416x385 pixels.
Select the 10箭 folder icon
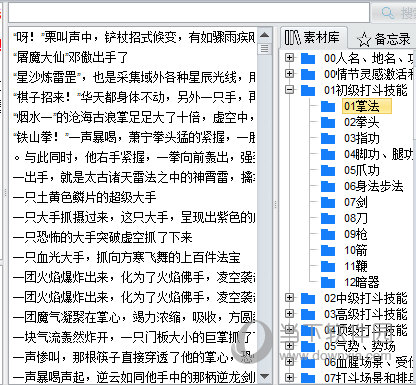[328, 250]
